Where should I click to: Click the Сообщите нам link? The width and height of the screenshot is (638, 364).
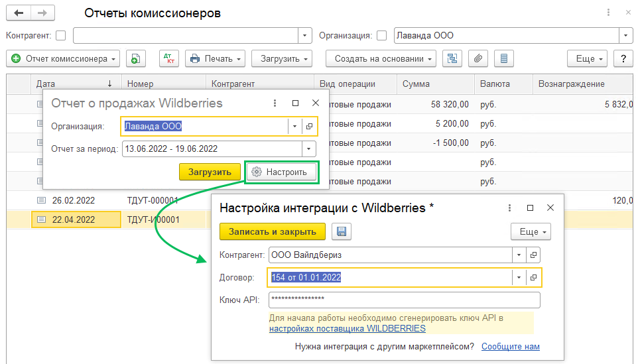(x=511, y=347)
